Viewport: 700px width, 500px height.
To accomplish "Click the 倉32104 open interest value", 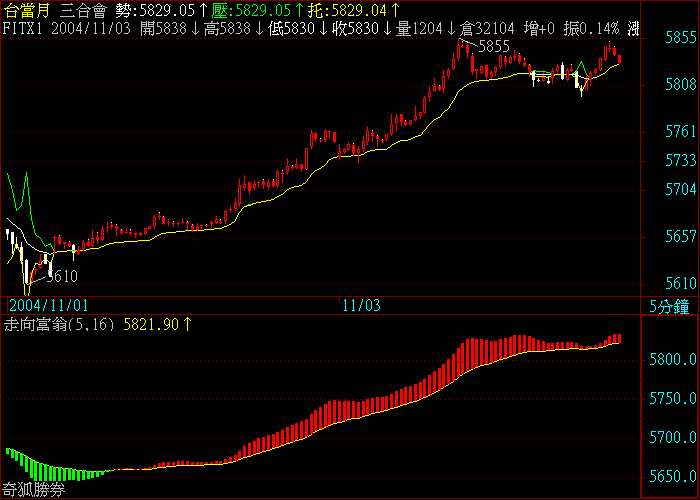I will click(x=487, y=29).
